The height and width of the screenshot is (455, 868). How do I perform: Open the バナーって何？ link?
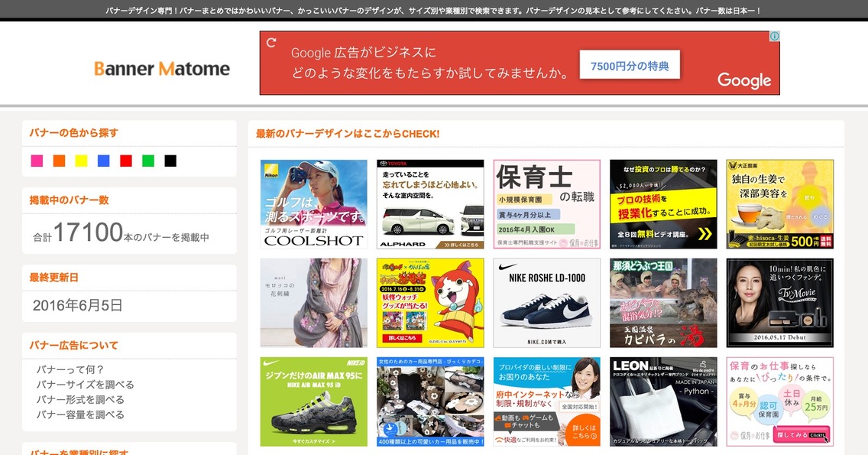coord(70,369)
